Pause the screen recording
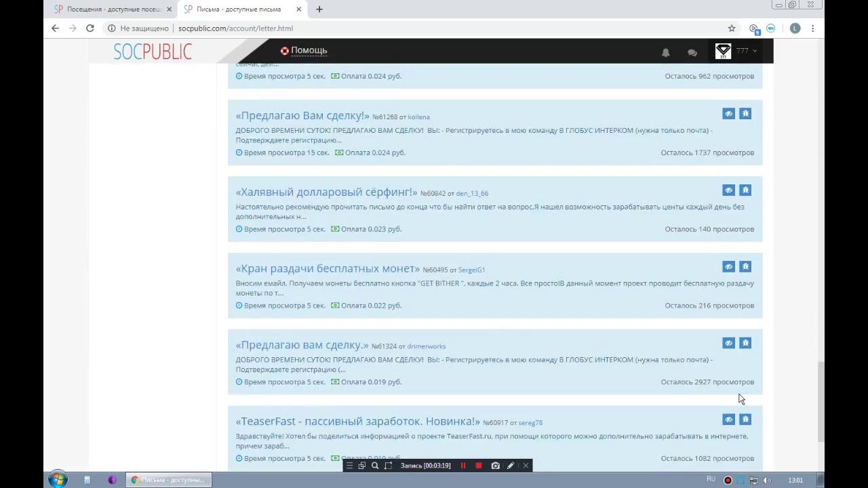This screenshot has width=868, height=488. tap(463, 466)
